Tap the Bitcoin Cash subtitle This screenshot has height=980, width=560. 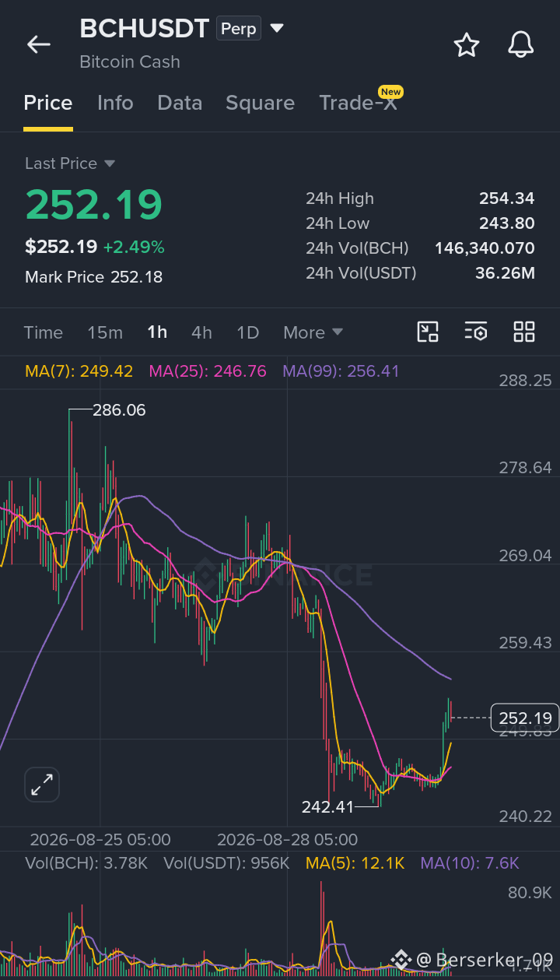tap(130, 61)
